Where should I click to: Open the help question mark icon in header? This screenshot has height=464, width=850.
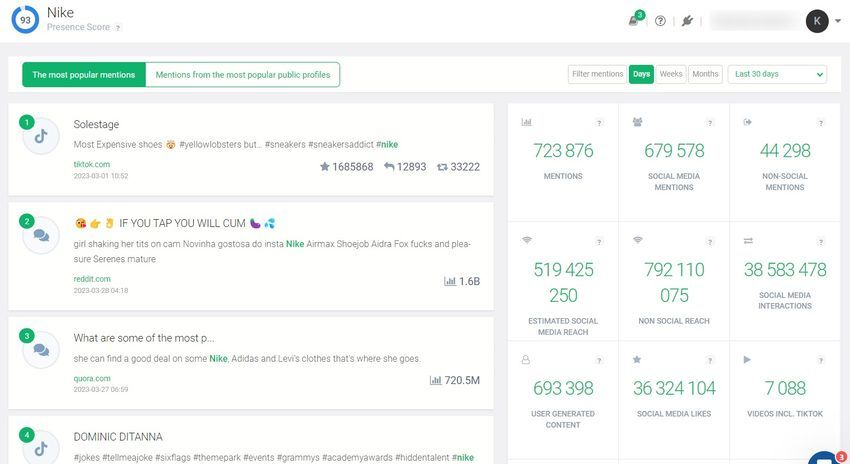point(660,21)
